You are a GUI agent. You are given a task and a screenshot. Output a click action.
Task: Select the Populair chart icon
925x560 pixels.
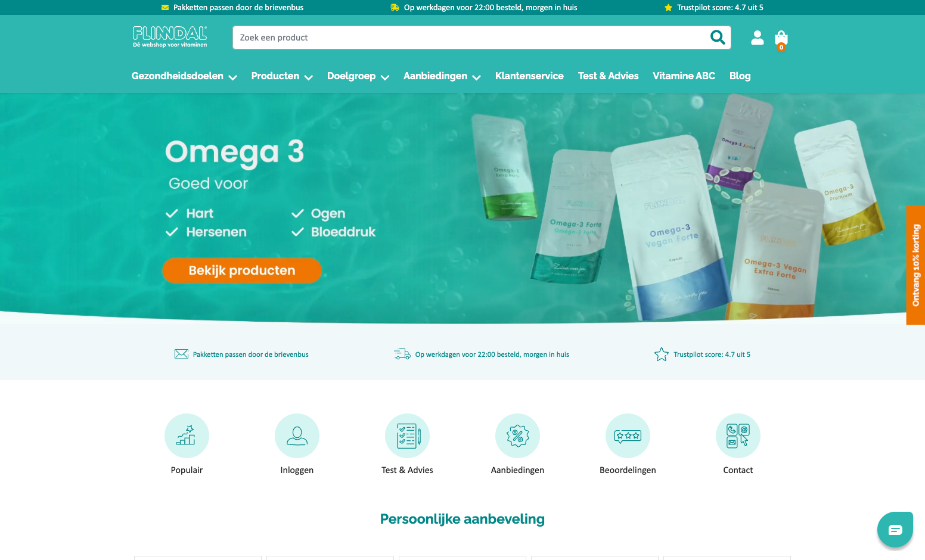(187, 435)
